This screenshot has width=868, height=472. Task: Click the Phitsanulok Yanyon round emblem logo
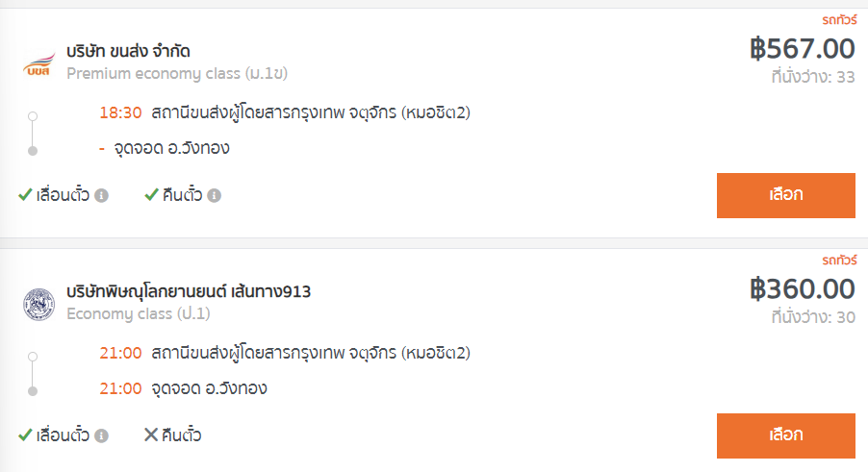coord(38,304)
